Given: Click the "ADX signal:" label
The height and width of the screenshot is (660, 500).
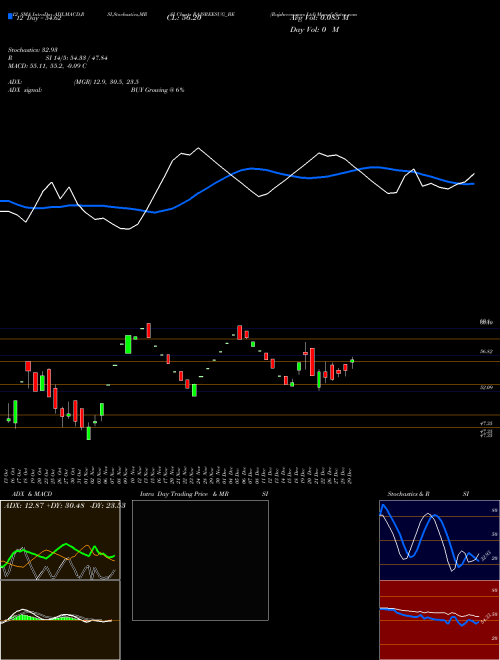Looking at the screenshot, I should [x=25, y=90].
